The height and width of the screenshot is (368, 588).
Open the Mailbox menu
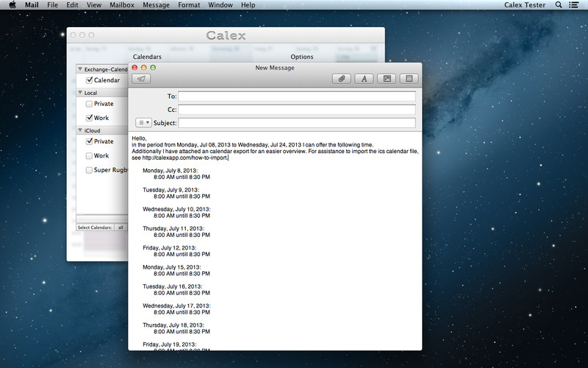(122, 5)
